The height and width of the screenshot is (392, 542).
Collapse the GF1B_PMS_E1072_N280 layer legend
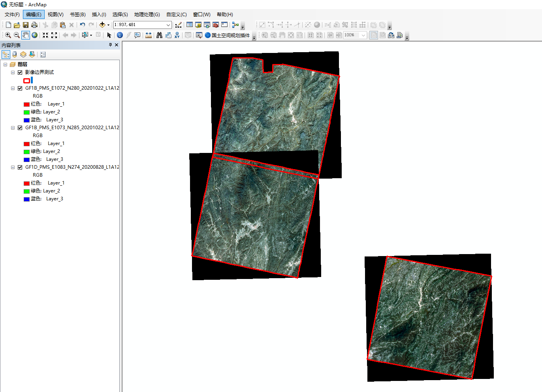(13, 88)
